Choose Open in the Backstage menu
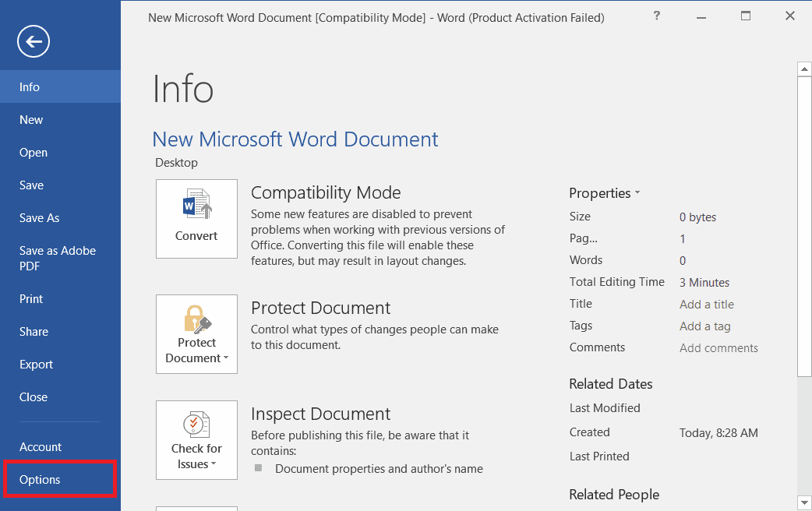This screenshot has width=812, height=511. click(60, 152)
